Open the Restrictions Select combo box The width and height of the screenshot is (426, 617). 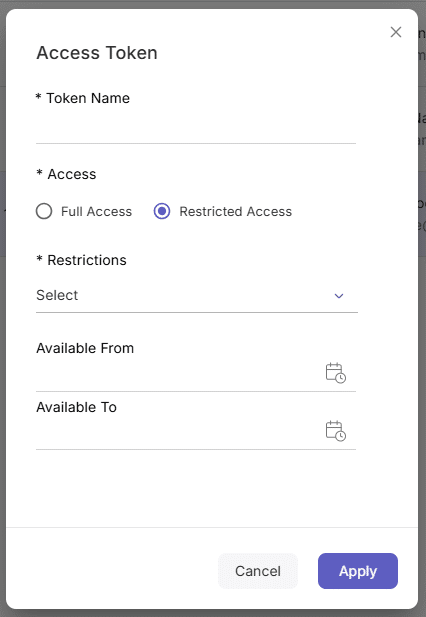point(197,296)
